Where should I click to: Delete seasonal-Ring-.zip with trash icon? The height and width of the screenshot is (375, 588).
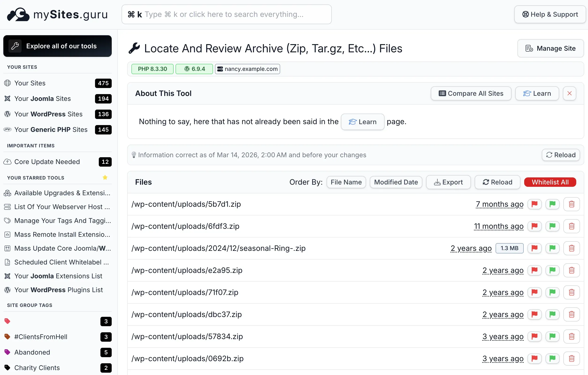pyautogui.click(x=571, y=248)
